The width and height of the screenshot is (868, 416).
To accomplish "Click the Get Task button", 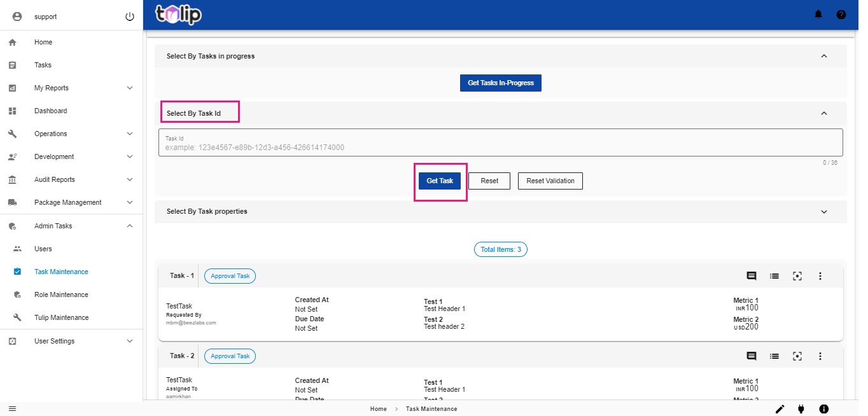I will coord(440,181).
